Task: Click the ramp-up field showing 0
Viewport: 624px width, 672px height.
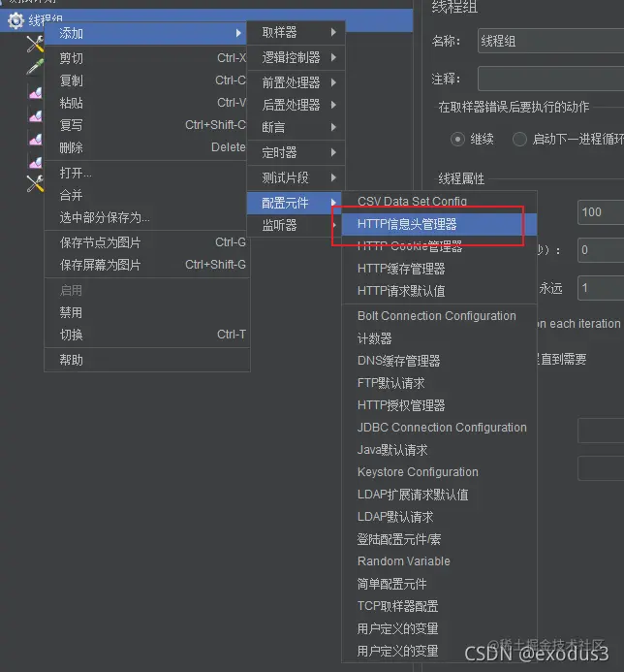Action: pyautogui.click(x=601, y=250)
